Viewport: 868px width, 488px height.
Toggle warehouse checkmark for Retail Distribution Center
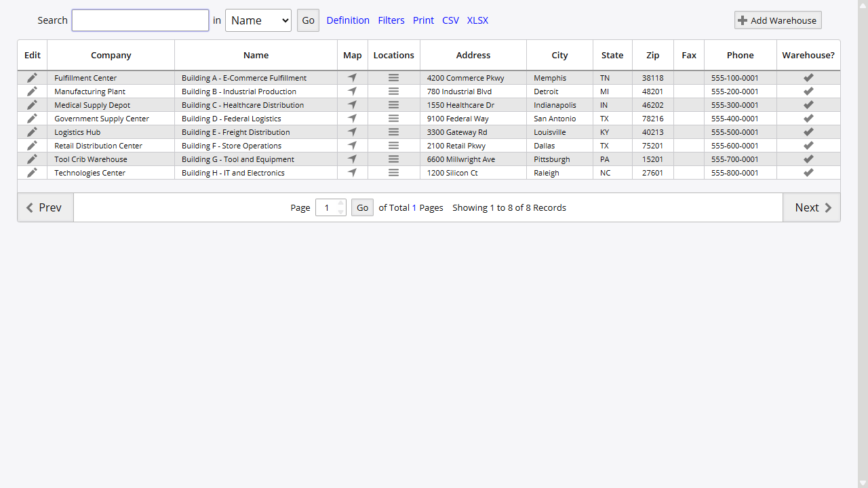(x=808, y=145)
